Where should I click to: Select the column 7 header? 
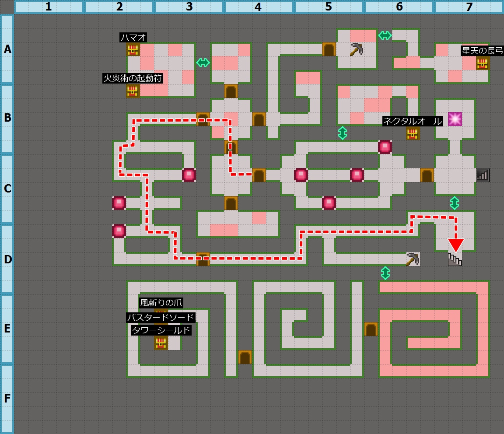[x=469, y=7]
